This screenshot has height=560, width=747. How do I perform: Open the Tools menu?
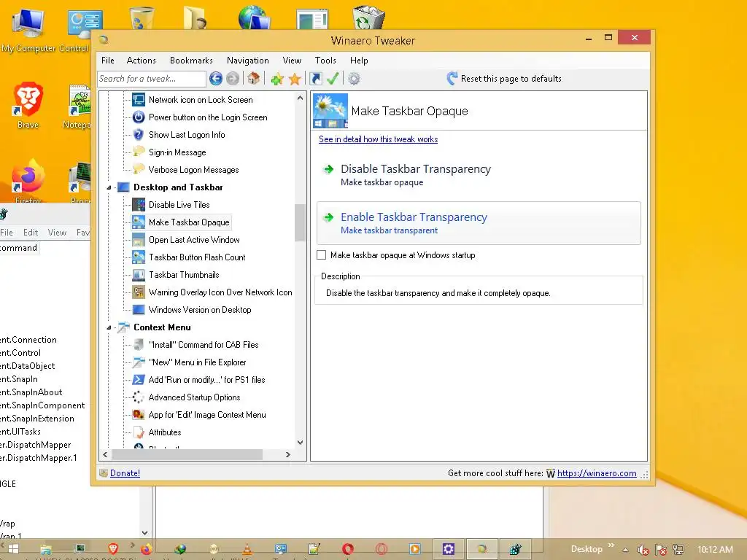point(325,61)
